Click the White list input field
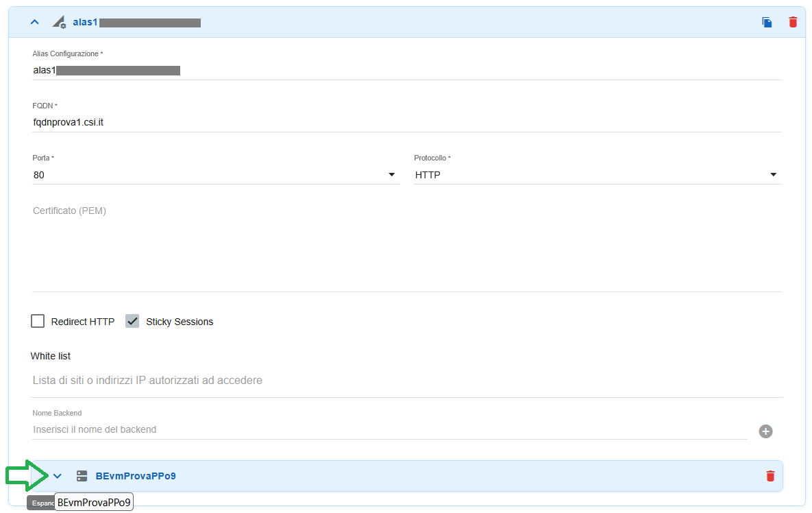This screenshot has height=513, width=812. point(406,381)
